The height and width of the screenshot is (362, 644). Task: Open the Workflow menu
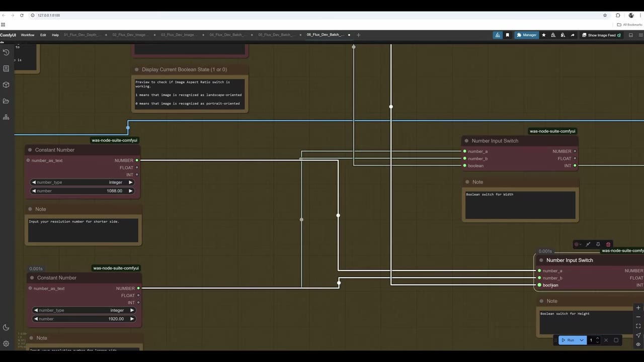[28, 35]
